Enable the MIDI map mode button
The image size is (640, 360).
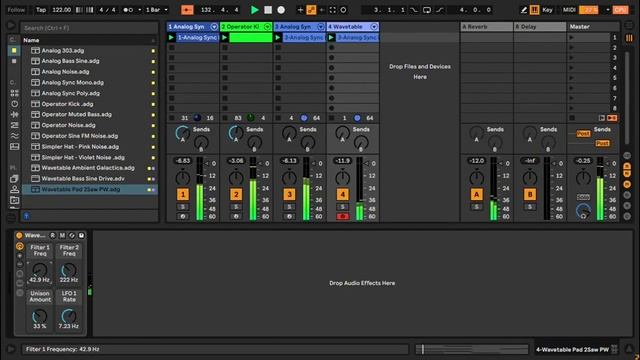569,10
